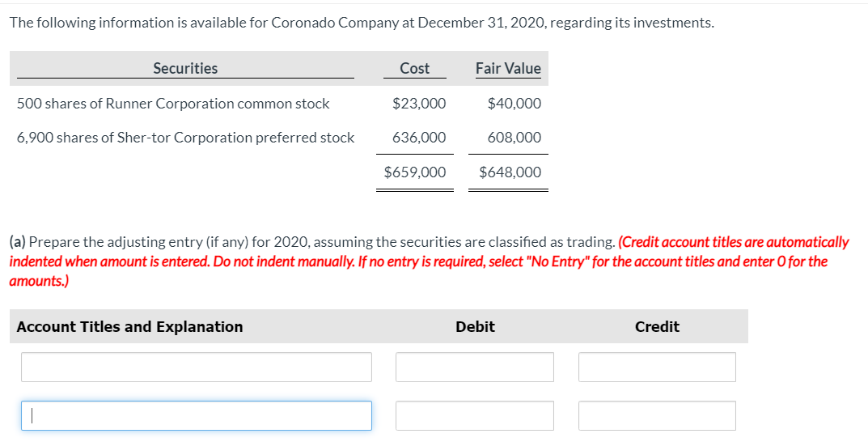Click the 608,000 fair value amount
Image resolution: width=868 pixels, height=442 pixels.
coord(514,138)
